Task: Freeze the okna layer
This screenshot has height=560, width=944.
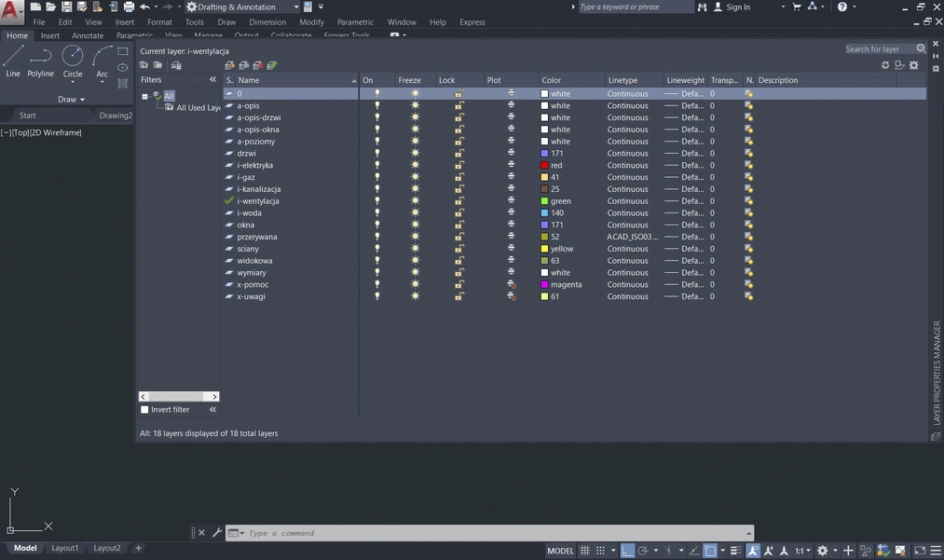Action: click(x=416, y=225)
